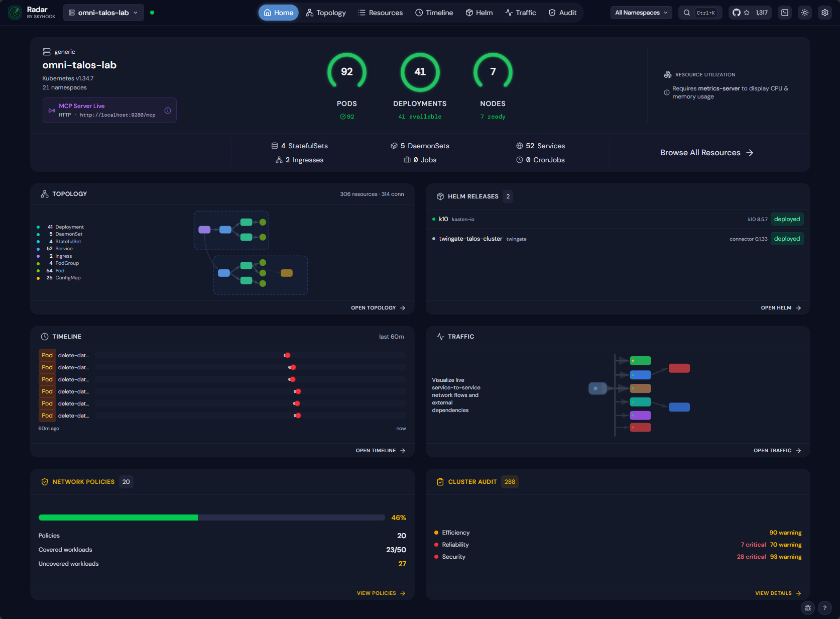Open the All Namespaces dropdown
The width and height of the screenshot is (840, 619).
641,13
